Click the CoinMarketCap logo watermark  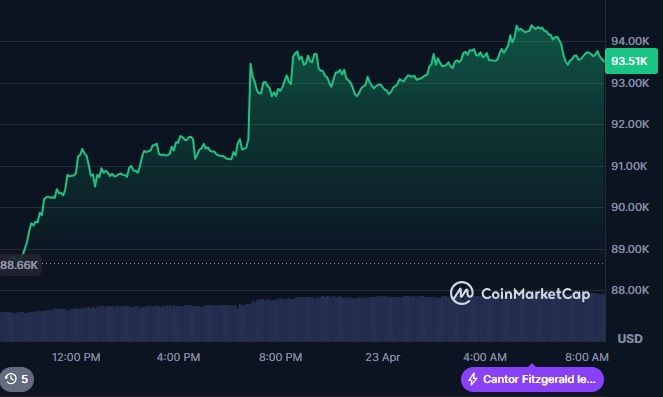point(461,293)
